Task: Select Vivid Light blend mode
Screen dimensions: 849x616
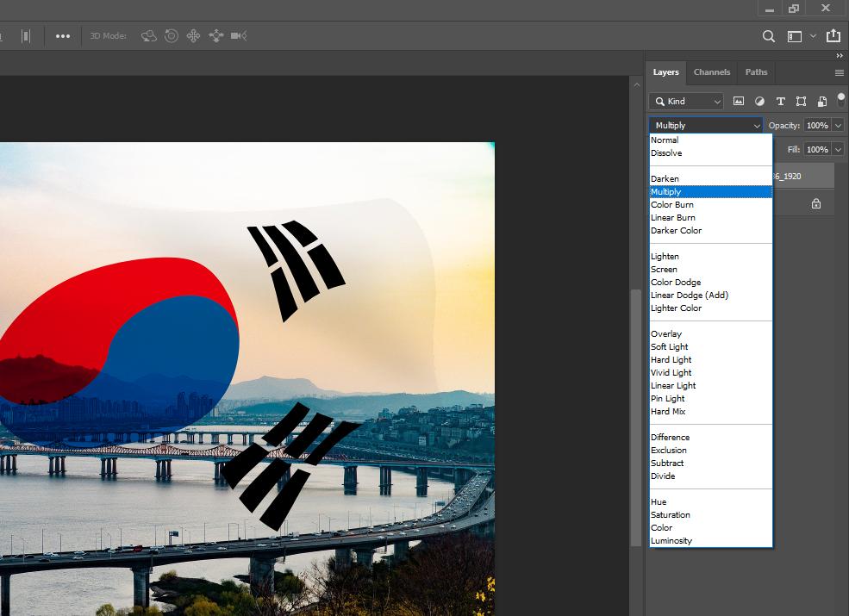Action: tap(710, 373)
